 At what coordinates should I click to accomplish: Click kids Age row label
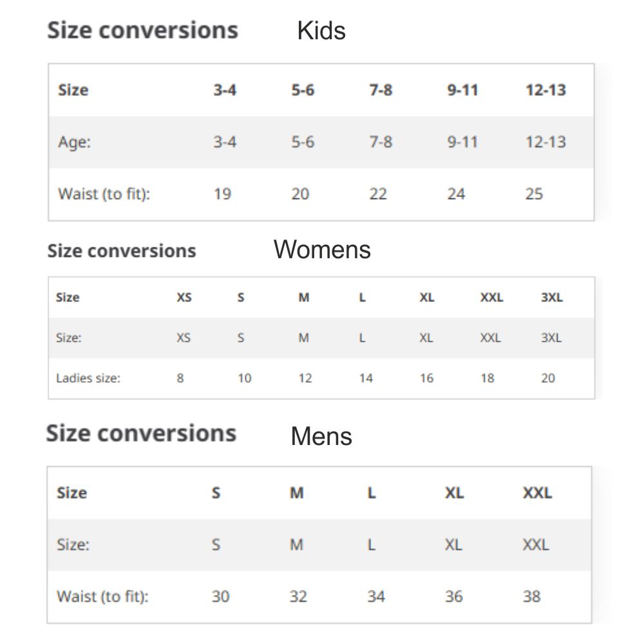click(x=75, y=142)
